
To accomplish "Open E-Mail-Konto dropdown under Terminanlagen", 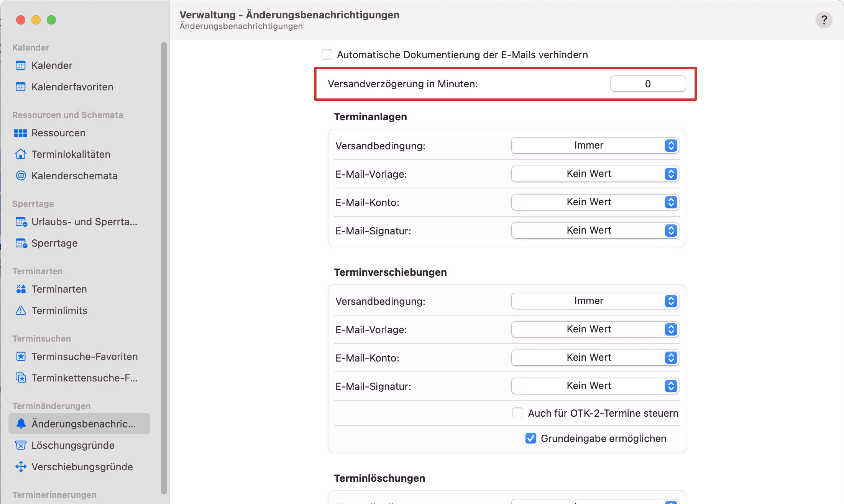I will pyautogui.click(x=595, y=202).
